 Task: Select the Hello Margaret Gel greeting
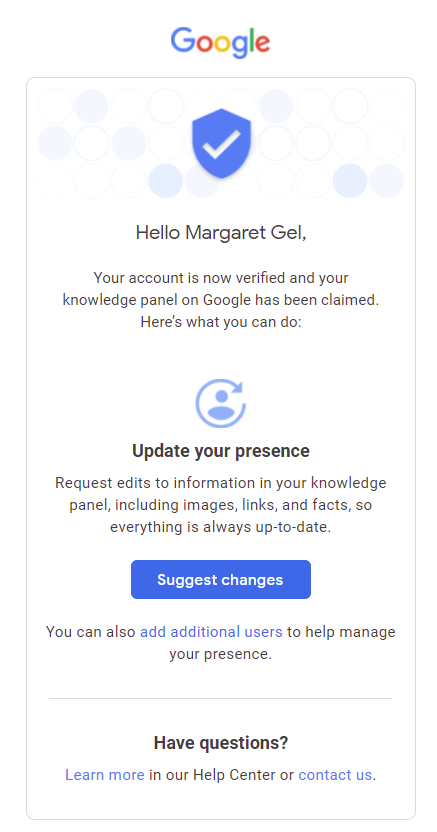(221, 232)
